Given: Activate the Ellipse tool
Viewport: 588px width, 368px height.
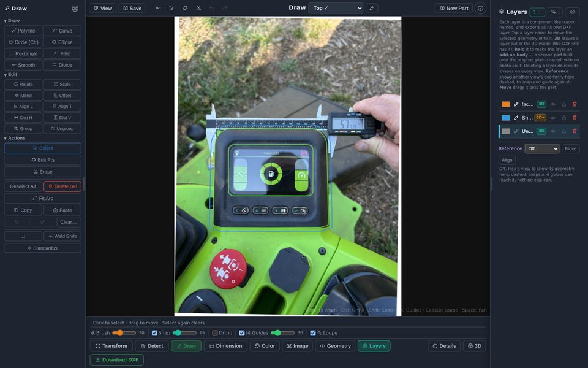Looking at the screenshot, I should click(x=62, y=42).
